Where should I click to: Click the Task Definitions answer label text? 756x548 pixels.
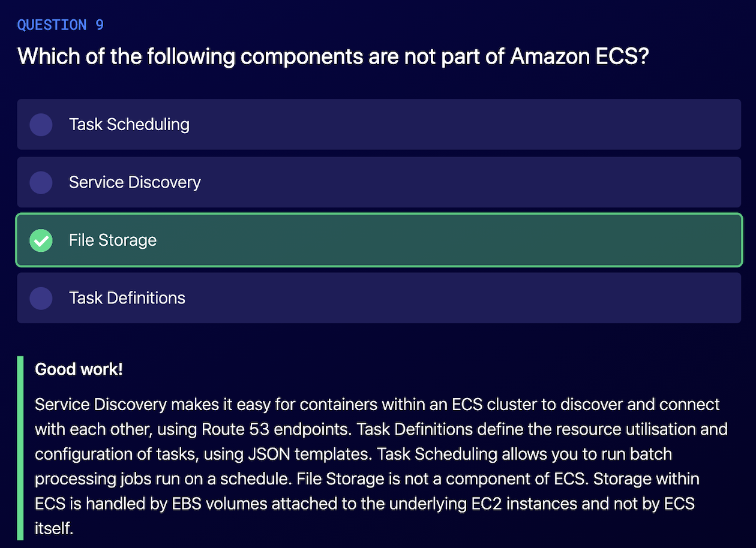pyautogui.click(x=127, y=298)
